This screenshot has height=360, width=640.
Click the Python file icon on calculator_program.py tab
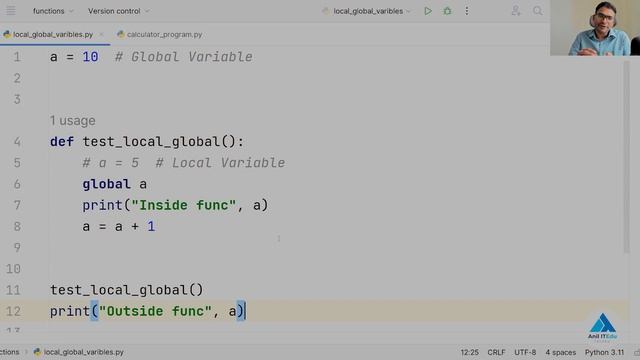(x=120, y=35)
